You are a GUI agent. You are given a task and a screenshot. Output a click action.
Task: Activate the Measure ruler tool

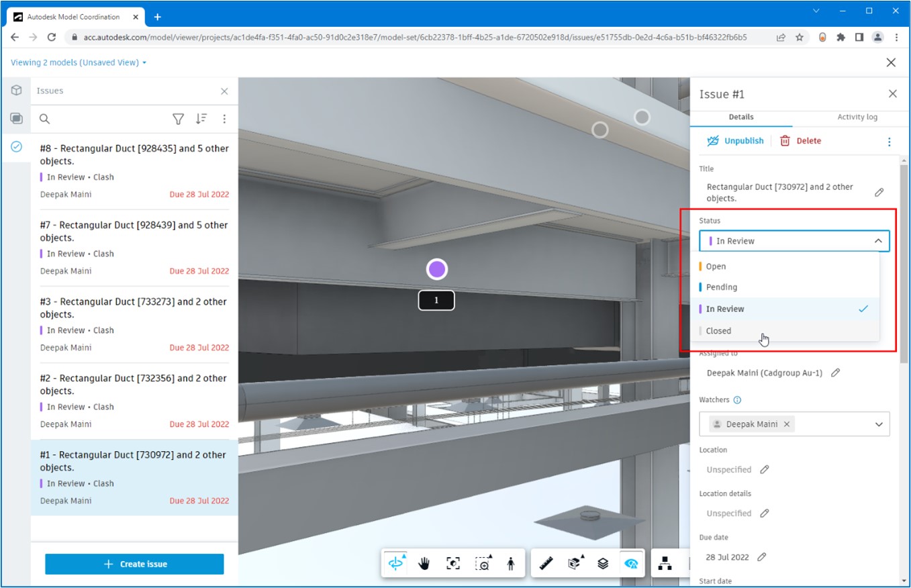(x=546, y=563)
